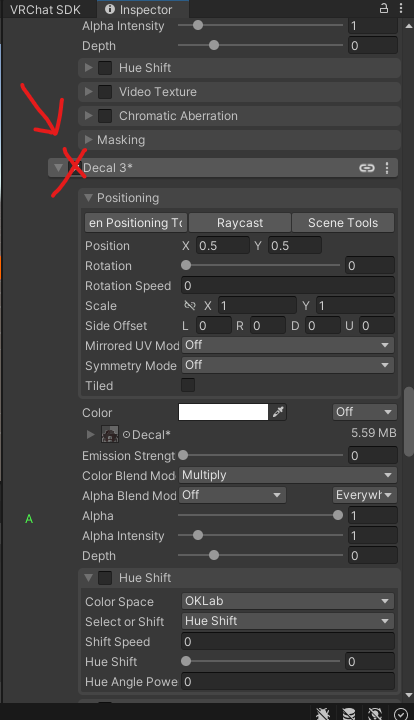Open Decal 3 kebab options menu
The width and height of the screenshot is (414, 720).
(387, 168)
